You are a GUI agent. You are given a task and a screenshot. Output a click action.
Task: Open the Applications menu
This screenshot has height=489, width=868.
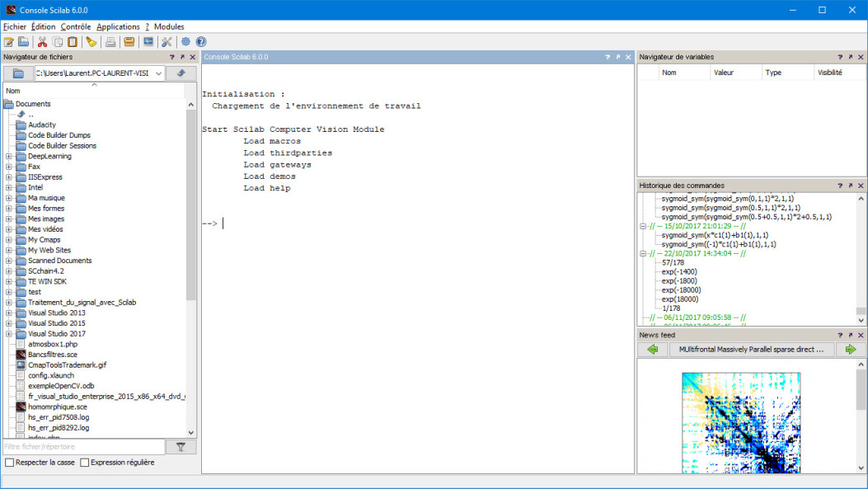pos(118,26)
